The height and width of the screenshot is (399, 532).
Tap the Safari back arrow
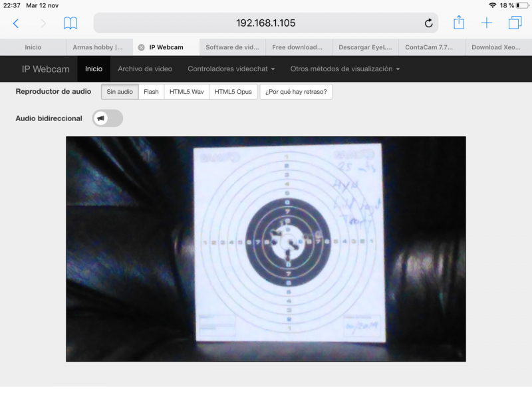click(16, 23)
